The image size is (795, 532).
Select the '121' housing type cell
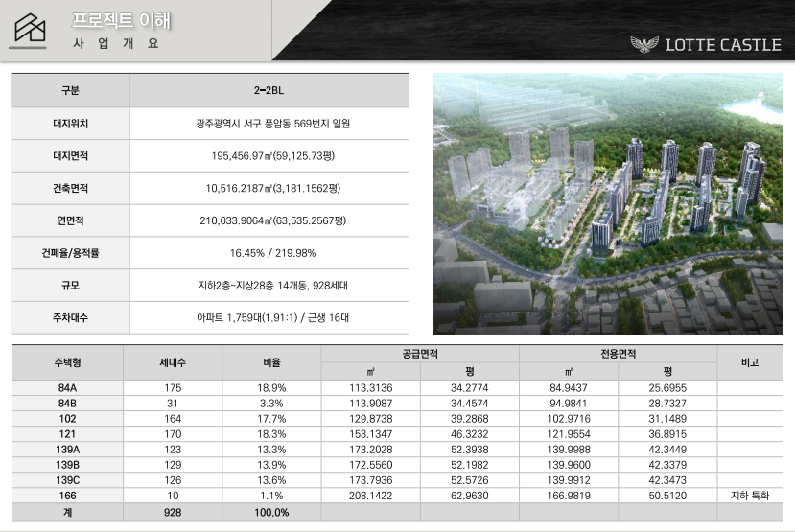[x=67, y=434]
